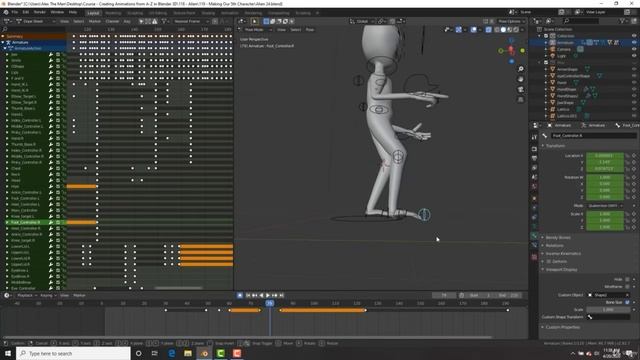The height and width of the screenshot is (360, 640).
Task: Hide Camera object in outliner
Action: point(634,49)
